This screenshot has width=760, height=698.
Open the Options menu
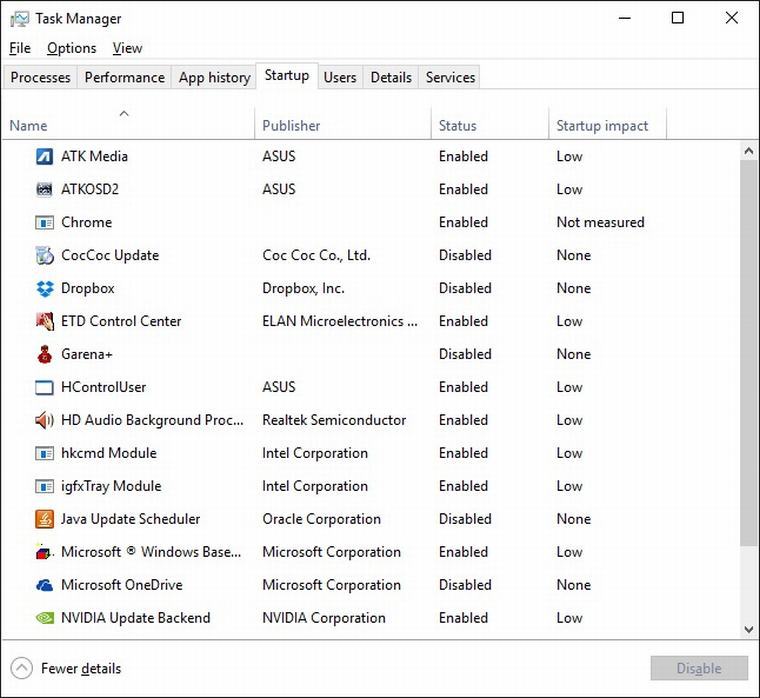[x=72, y=48]
